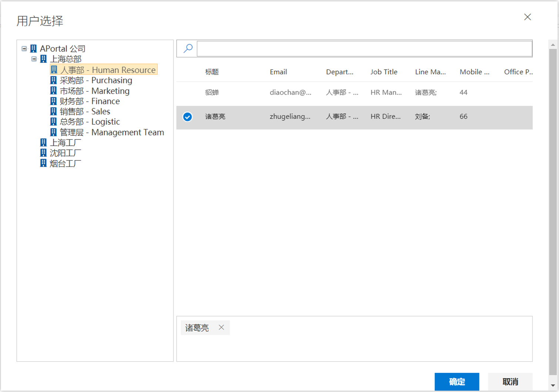559x392 pixels.
Task: Click the 沈阳工厂 building icon
Action: coord(44,153)
